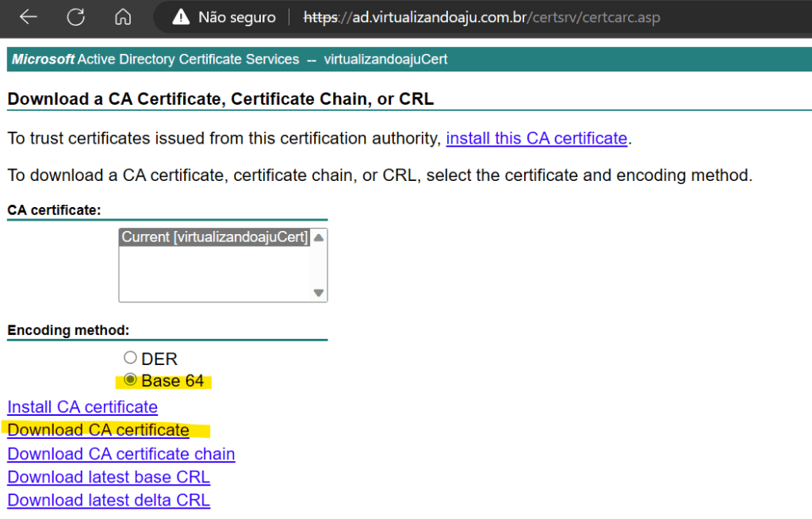Reload the page with the refresh icon
Viewport: 812px width, 519px height.
[75, 17]
